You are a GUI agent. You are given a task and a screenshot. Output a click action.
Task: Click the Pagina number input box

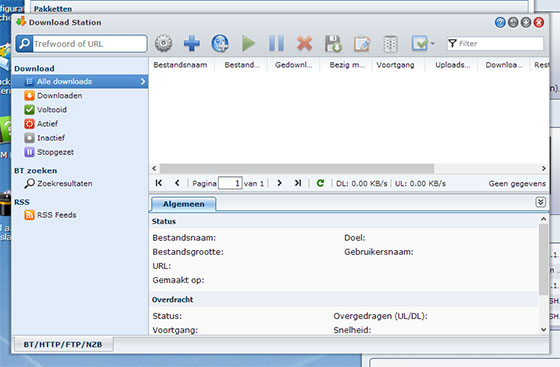tap(230, 184)
